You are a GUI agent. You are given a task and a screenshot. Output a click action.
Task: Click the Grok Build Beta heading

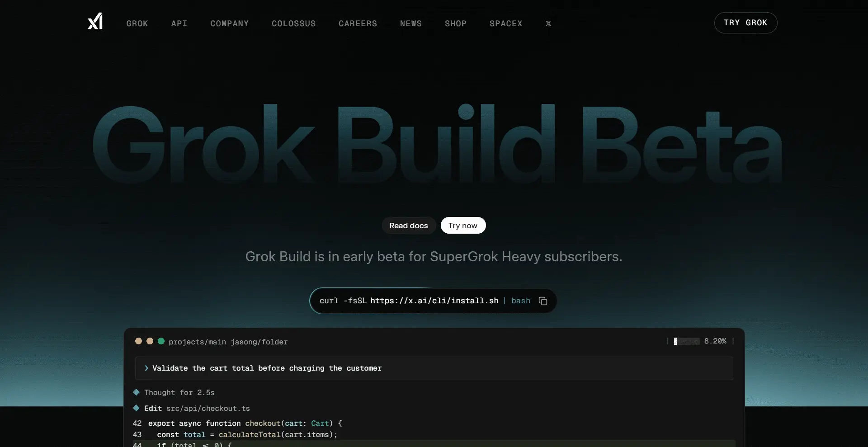[437, 145]
